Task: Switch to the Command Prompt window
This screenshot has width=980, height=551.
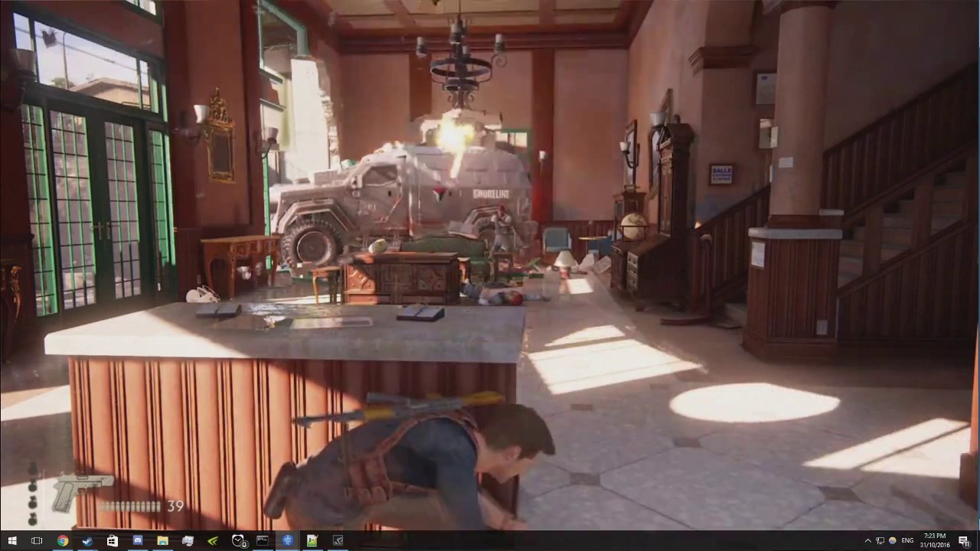Action: click(263, 540)
